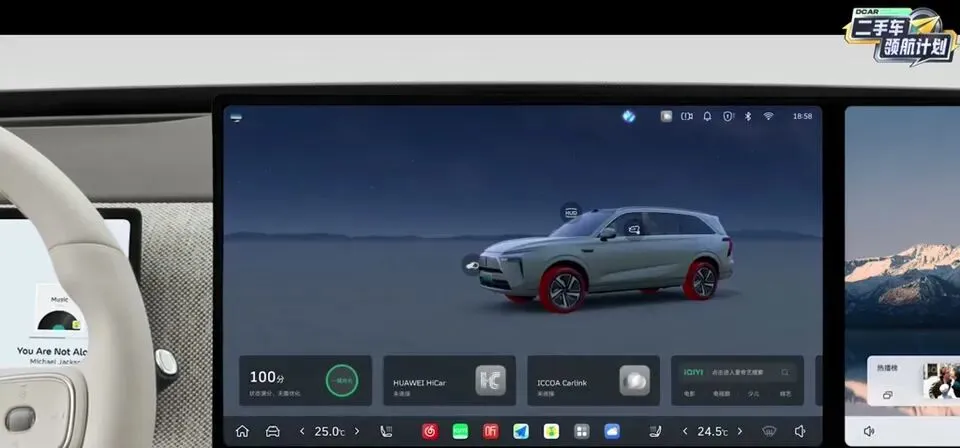Tap the Home icon in bottom dock

tap(242, 431)
